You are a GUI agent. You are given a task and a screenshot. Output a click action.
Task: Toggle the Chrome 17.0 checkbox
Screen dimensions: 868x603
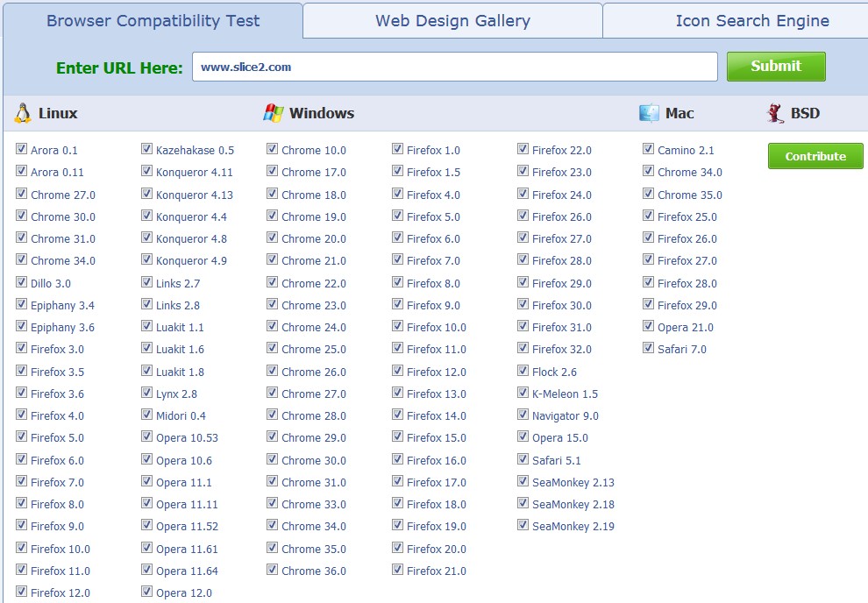coord(273,171)
